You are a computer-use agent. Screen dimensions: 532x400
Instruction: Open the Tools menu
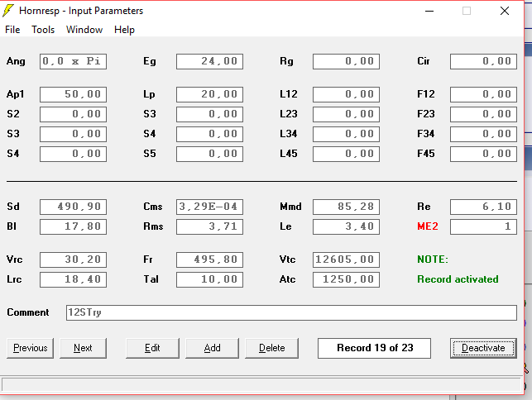point(43,30)
